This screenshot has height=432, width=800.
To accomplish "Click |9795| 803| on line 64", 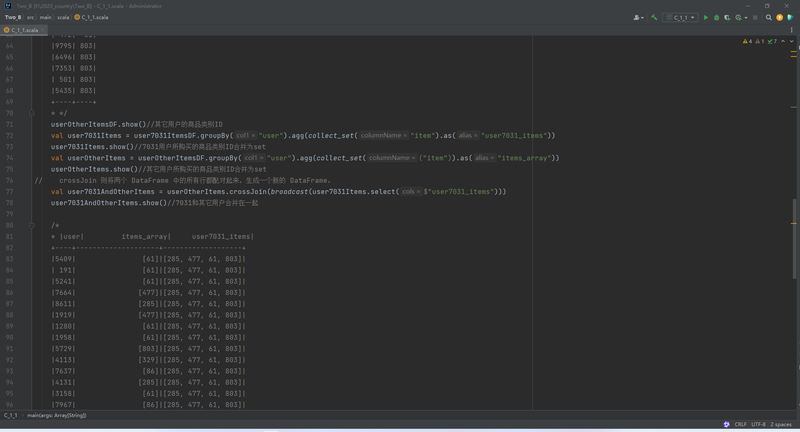I will (x=73, y=46).
